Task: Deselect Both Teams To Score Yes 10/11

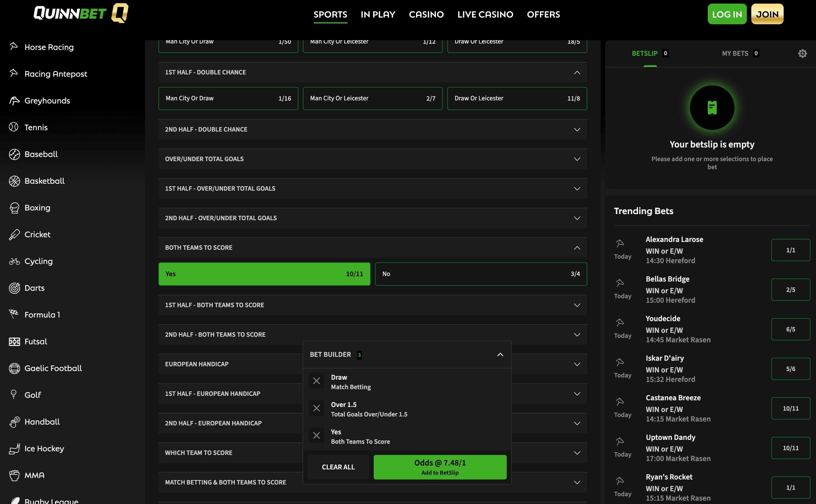Action: [264, 274]
